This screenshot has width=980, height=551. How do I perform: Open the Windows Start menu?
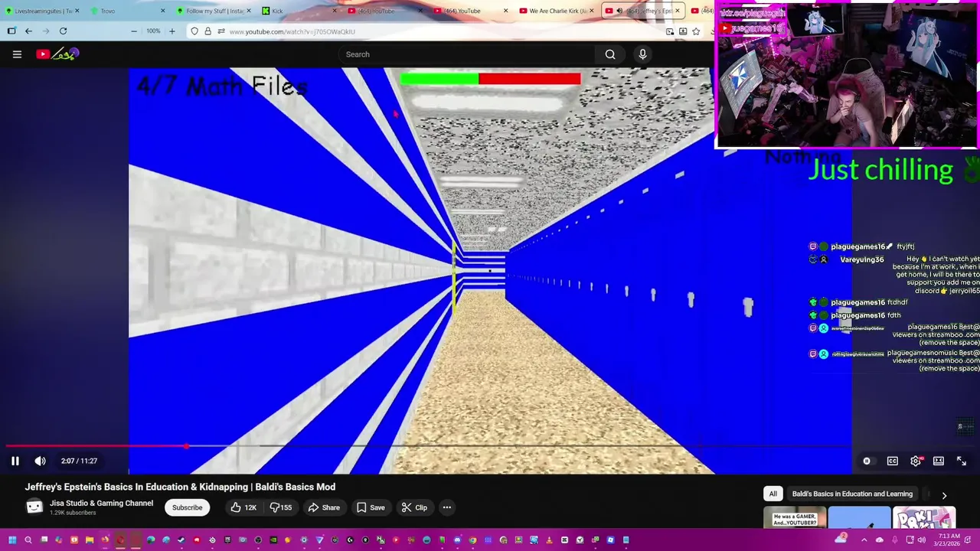tap(12, 540)
